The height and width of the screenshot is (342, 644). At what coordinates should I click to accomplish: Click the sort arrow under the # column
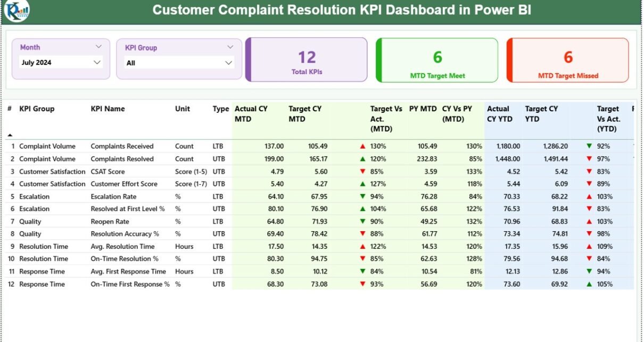click(10, 135)
